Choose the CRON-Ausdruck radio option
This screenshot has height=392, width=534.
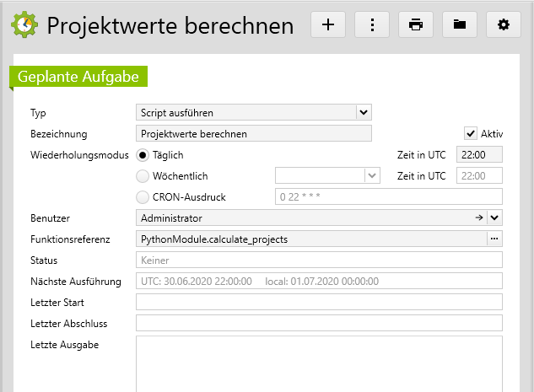(143, 197)
